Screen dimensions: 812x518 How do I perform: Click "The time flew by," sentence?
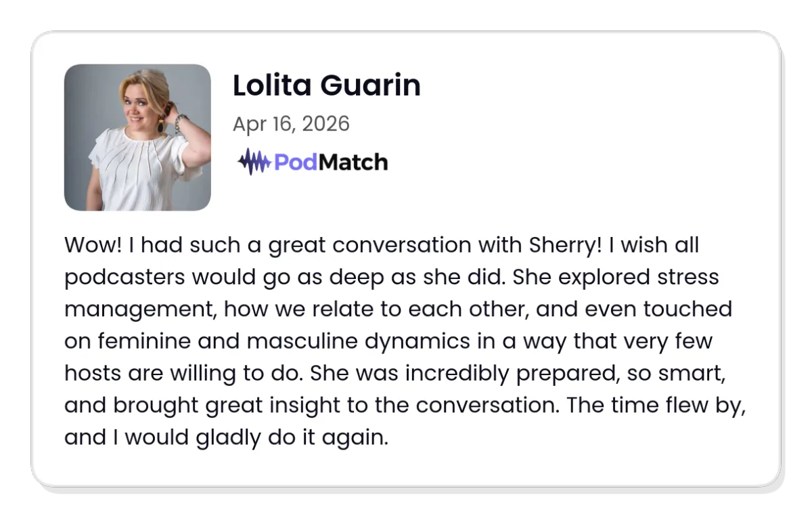point(656,405)
